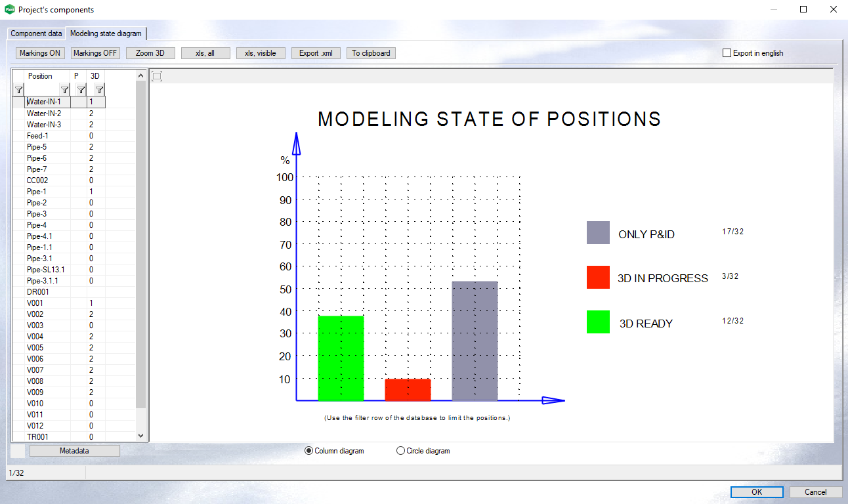Switch to the Component data tab
The width and height of the screenshot is (848, 504).
tap(37, 33)
